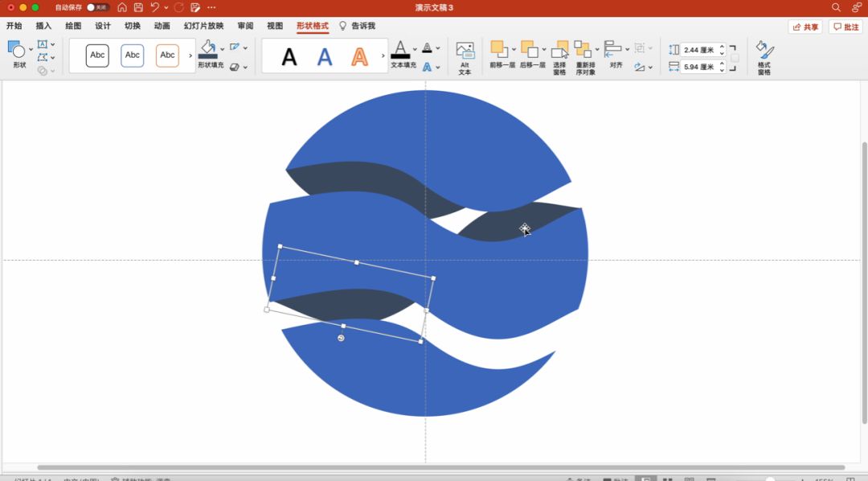Viewport: 868px width, 481px height.
Task: Click the edit shape points icon
Action: coord(43,57)
